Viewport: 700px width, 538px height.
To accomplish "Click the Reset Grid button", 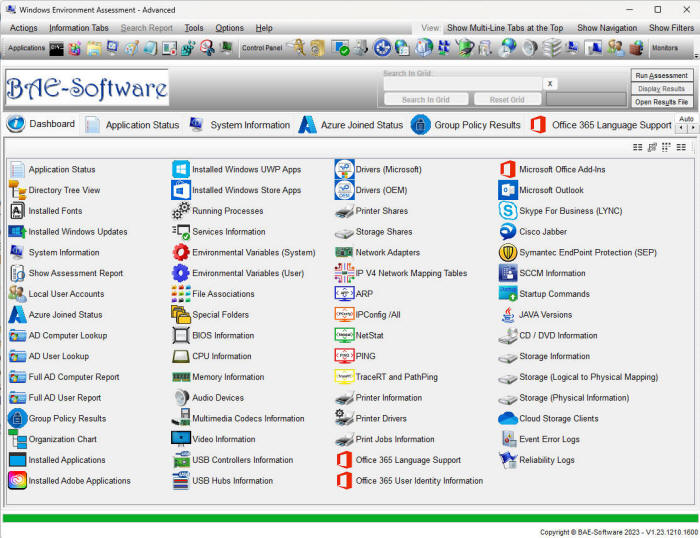I will (x=507, y=100).
